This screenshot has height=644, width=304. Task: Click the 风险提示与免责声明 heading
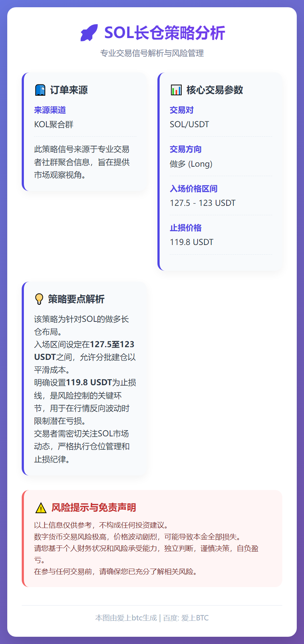(94, 508)
